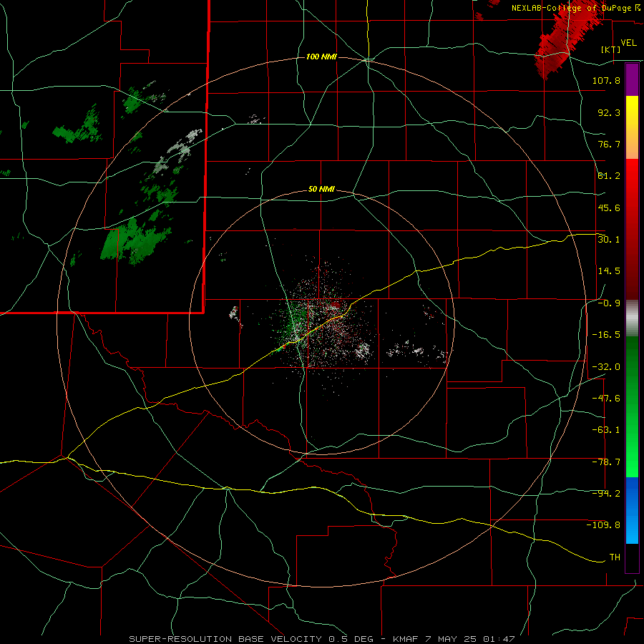Click the 50 NMI range ring label
This screenshot has width=644, height=644.
tap(321, 190)
